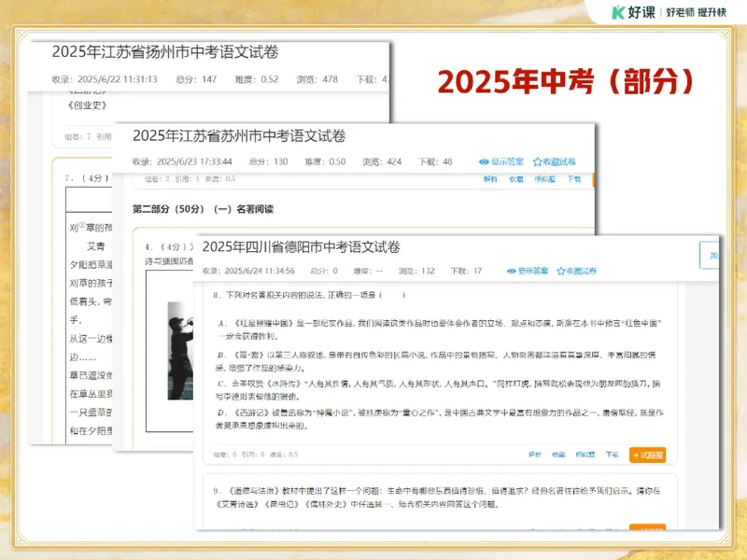Click question 9 text about 《道德与法治》
747x560 pixels.
(x=437, y=497)
